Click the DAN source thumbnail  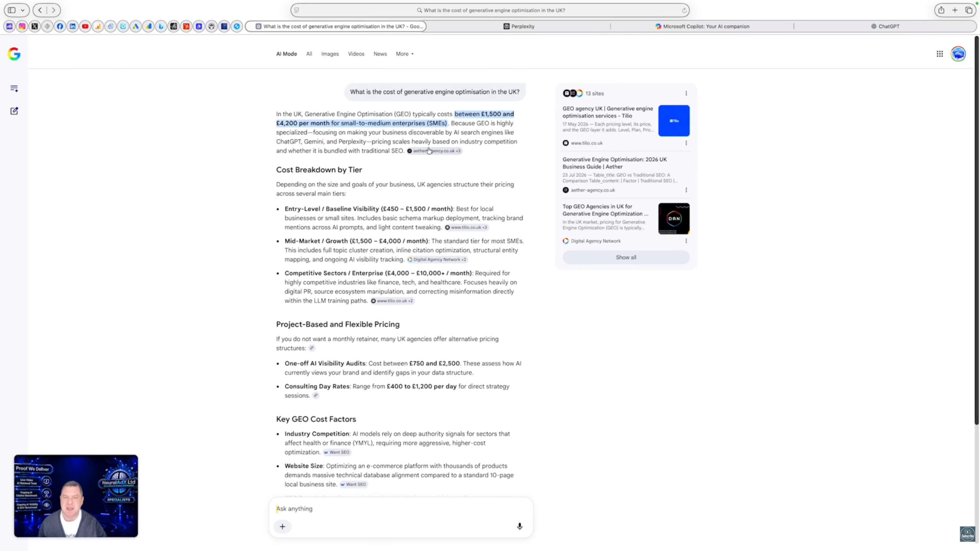[674, 218]
